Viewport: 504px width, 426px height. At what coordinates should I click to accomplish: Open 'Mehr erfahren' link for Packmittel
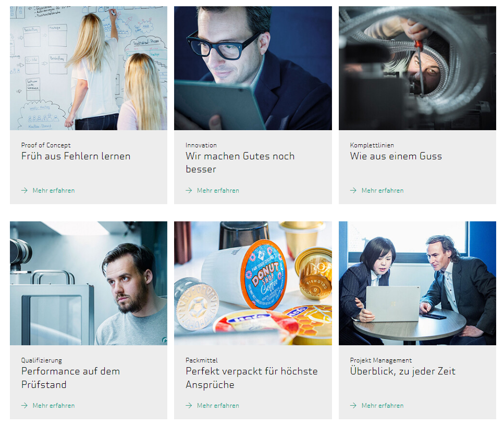[218, 406]
